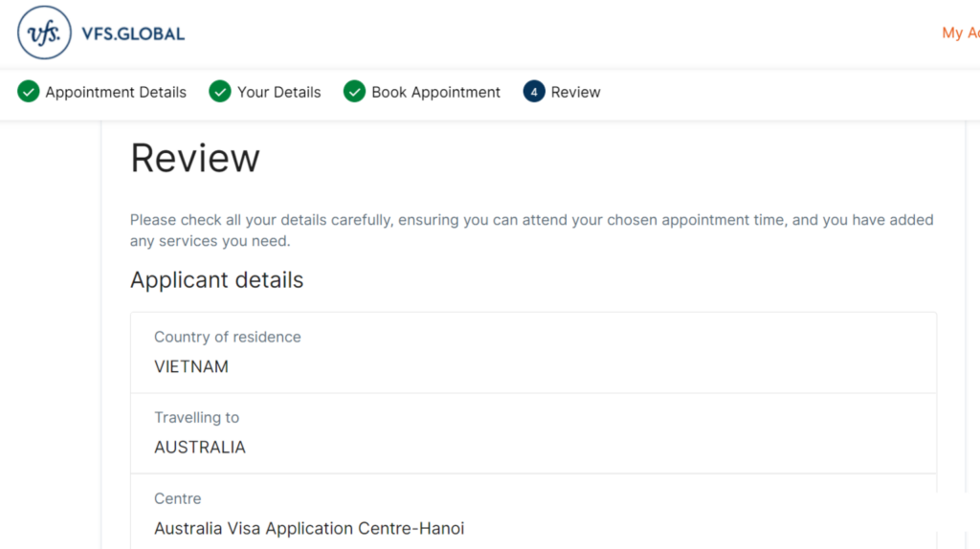980x549 pixels.
Task: Click the Country of residence label
Action: tap(228, 337)
